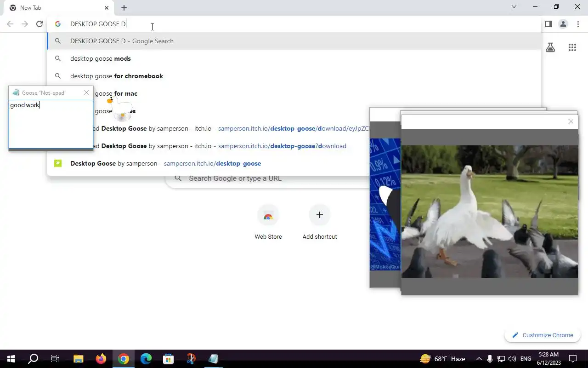The image size is (588, 368).
Task: Switch the ENG input language
Action: (526, 359)
